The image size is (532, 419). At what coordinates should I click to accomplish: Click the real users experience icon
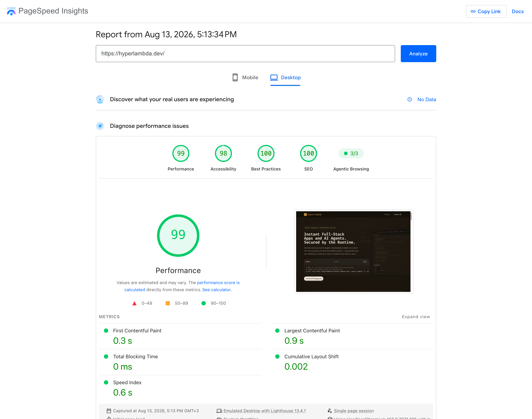[x=100, y=99]
